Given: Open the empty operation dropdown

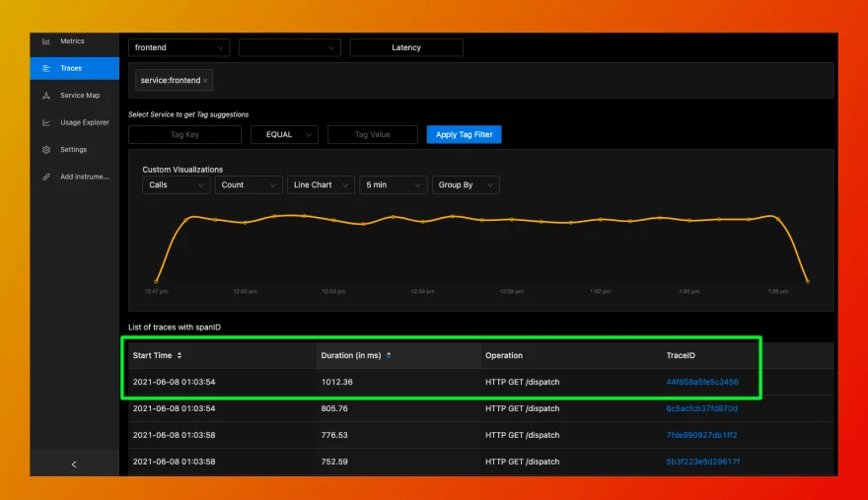Looking at the screenshot, I should [290, 47].
